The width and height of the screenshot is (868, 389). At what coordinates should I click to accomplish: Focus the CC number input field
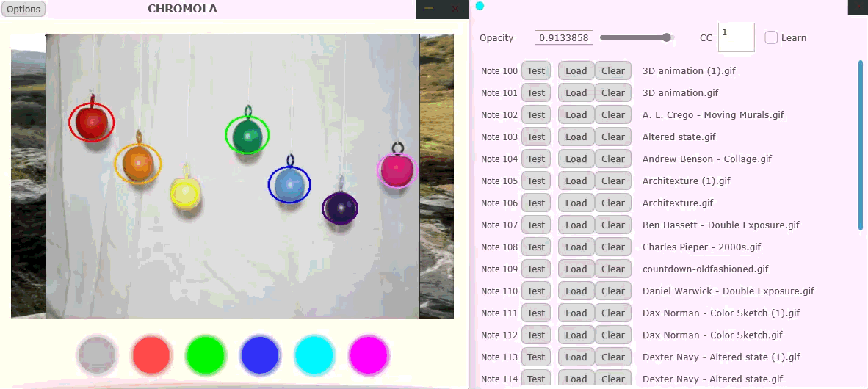pyautogui.click(x=736, y=37)
